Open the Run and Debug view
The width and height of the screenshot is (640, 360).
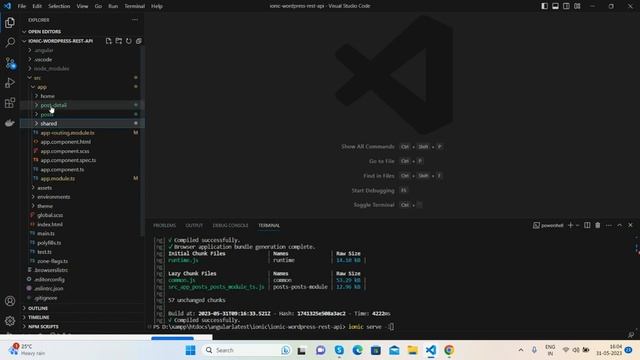(10, 83)
